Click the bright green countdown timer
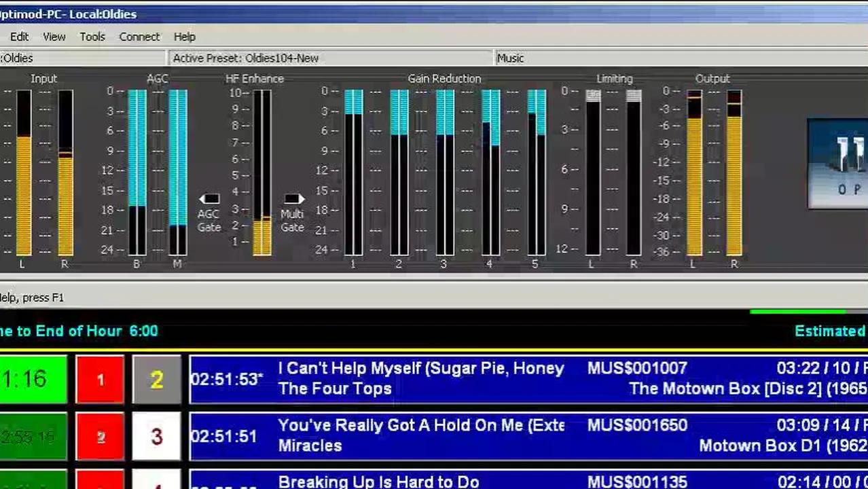This screenshot has height=489, width=868. point(32,380)
